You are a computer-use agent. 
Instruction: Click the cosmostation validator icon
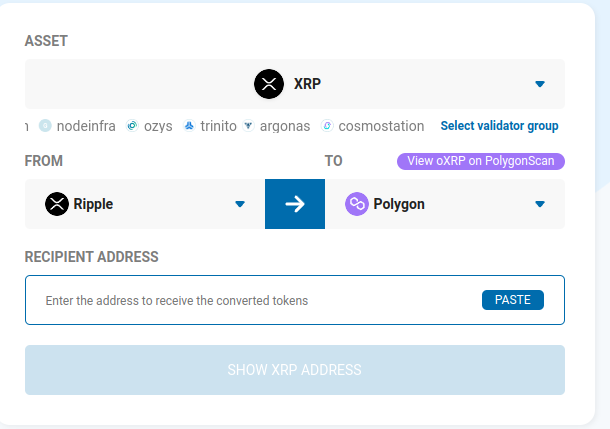tap(327, 126)
